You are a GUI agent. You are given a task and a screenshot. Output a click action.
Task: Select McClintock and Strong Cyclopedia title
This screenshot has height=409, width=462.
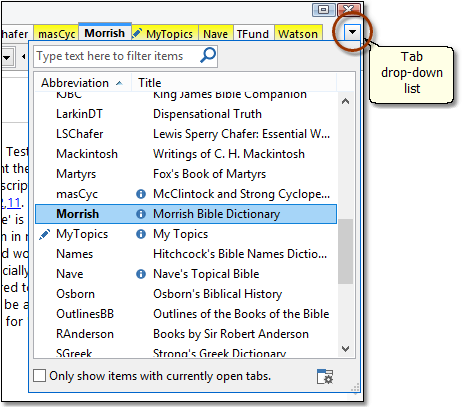click(241, 194)
